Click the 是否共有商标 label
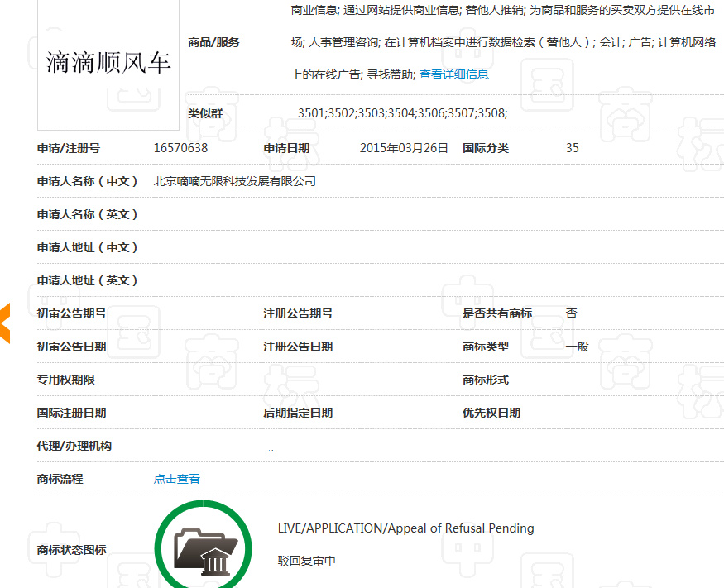The width and height of the screenshot is (724, 588). point(497,313)
